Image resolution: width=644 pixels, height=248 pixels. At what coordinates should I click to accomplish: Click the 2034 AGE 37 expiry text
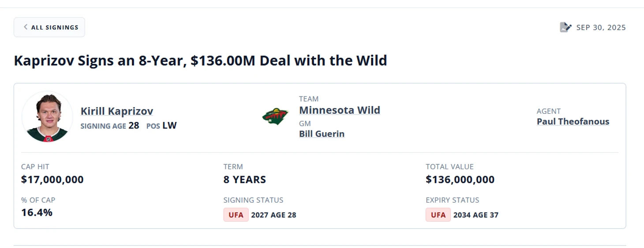pos(476,215)
